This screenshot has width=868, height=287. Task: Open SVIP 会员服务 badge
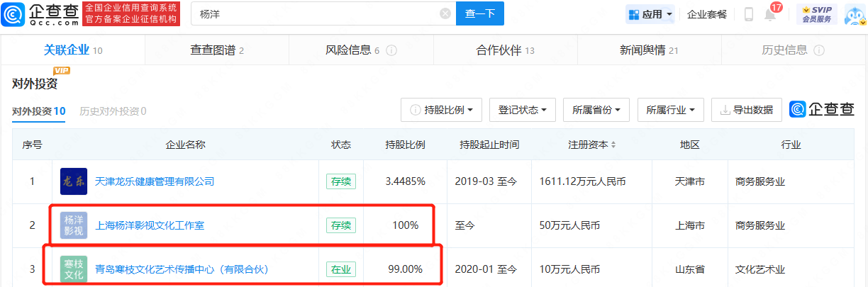click(x=816, y=13)
